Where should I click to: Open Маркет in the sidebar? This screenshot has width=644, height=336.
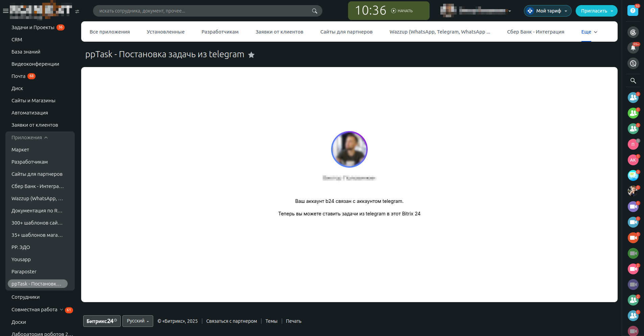[20, 150]
